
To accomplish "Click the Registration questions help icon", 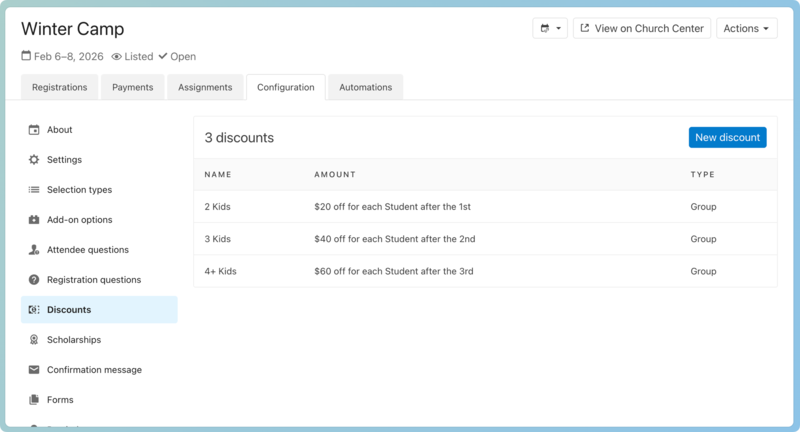I will tap(34, 280).
